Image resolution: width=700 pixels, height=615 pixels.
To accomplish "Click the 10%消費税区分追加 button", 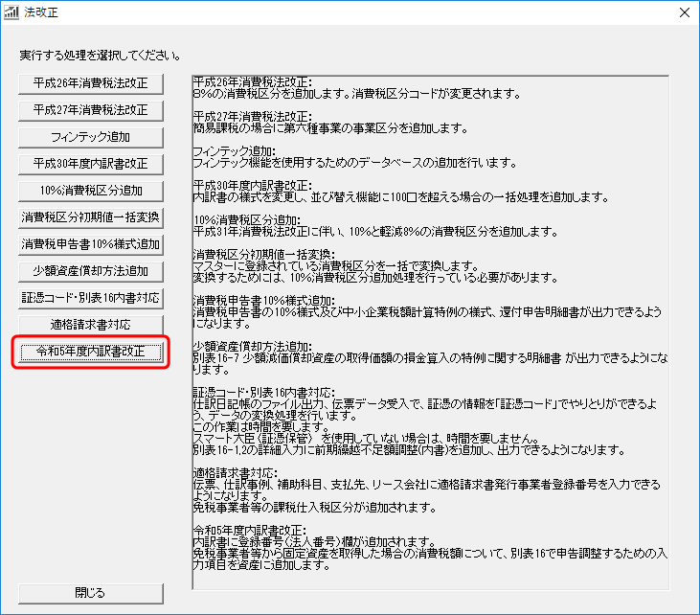I will coord(90,191).
